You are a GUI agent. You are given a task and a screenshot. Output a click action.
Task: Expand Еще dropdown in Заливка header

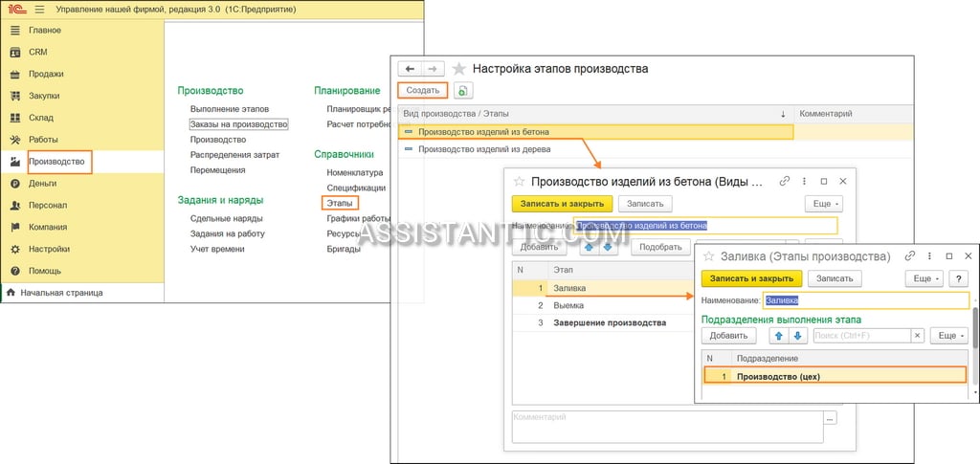point(925,278)
